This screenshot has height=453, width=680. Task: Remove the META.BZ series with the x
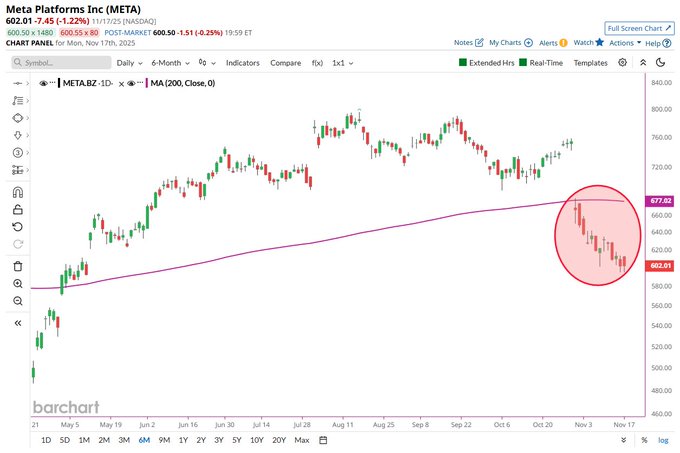coord(121,84)
